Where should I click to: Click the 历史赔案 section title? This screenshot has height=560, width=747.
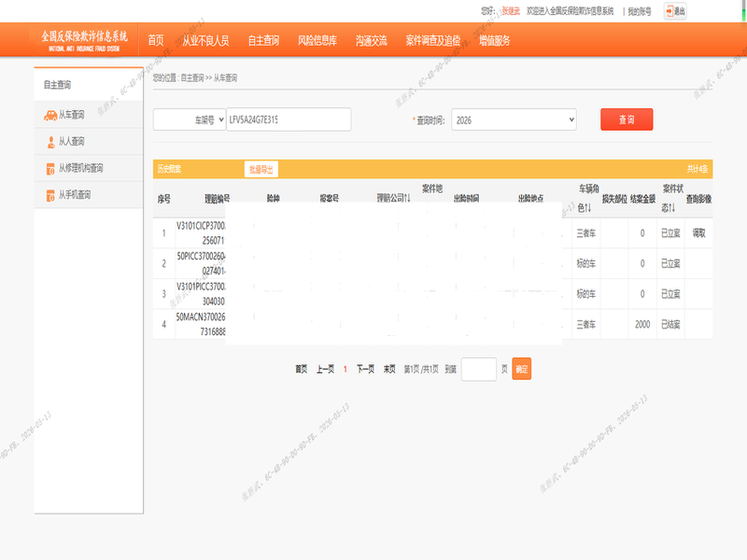pos(169,169)
